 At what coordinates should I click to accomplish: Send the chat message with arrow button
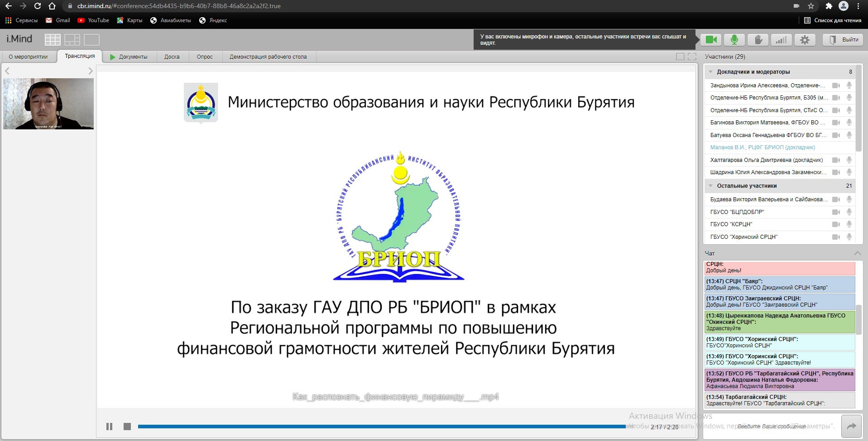click(x=851, y=426)
